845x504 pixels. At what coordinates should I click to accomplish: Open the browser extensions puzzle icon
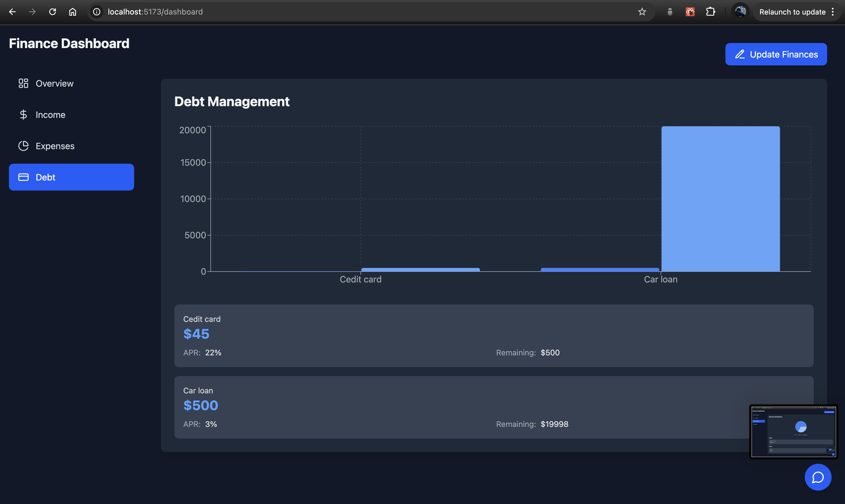pyautogui.click(x=710, y=12)
